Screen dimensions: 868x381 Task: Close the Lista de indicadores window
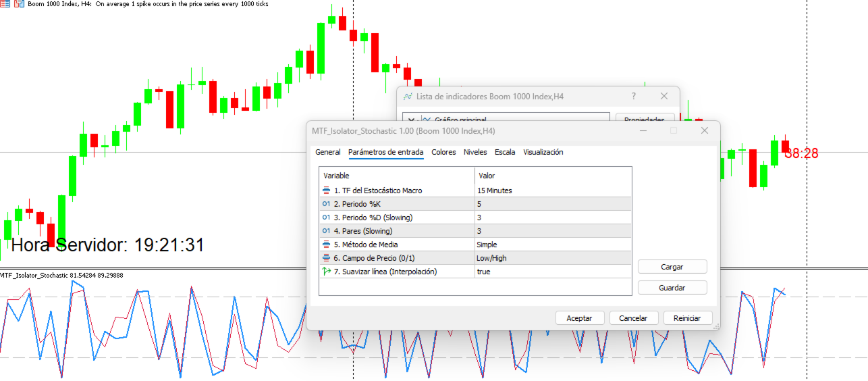(664, 97)
